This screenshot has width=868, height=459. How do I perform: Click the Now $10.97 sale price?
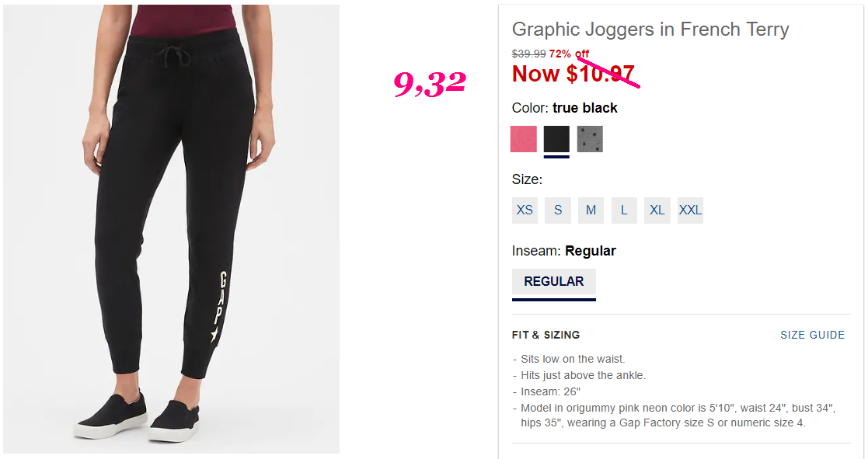tap(573, 74)
